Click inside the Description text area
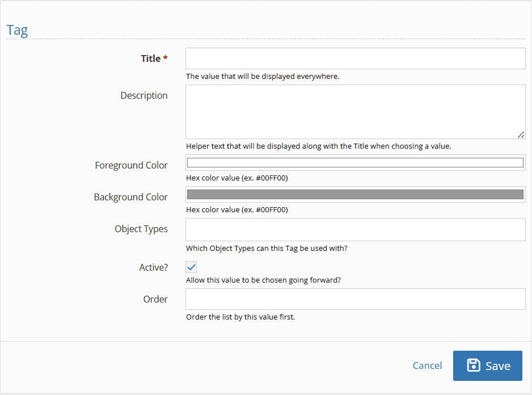This screenshot has width=532, height=395. point(355,112)
